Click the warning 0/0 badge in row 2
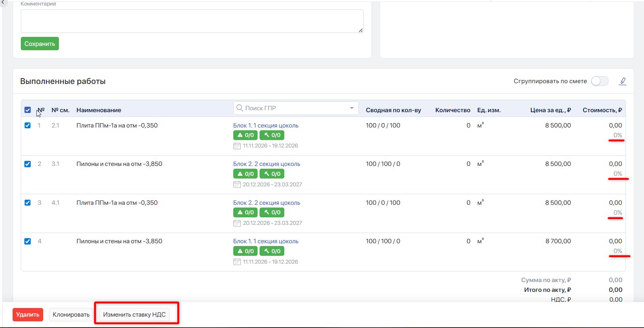Screen dimensions: 644x328 (x=245, y=174)
